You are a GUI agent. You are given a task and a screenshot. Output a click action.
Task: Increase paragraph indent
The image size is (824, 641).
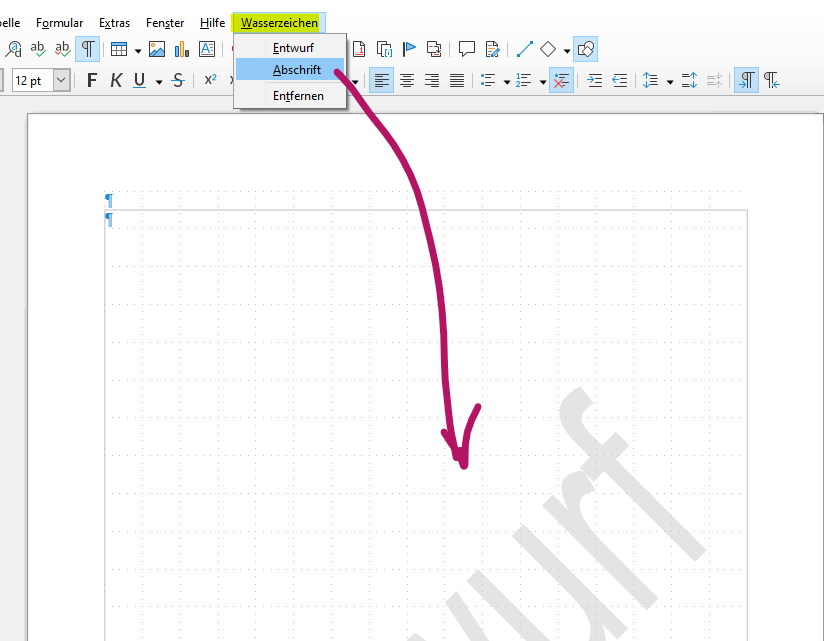(594, 80)
